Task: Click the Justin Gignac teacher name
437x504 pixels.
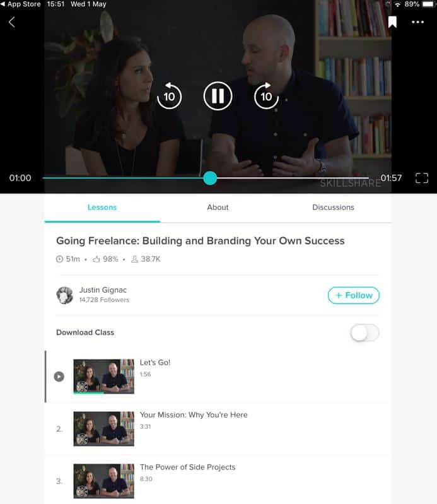Action: tap(103, 290)
